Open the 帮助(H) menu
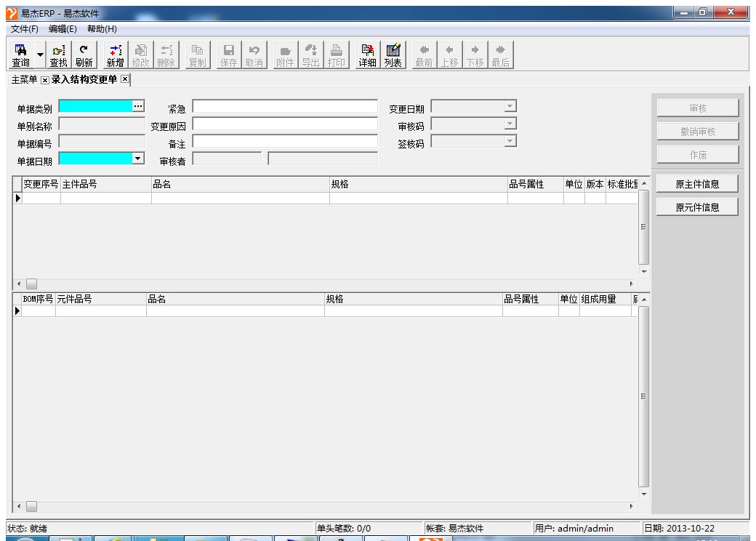Viewport: 756px width, 541px height. tap(102, 28)
